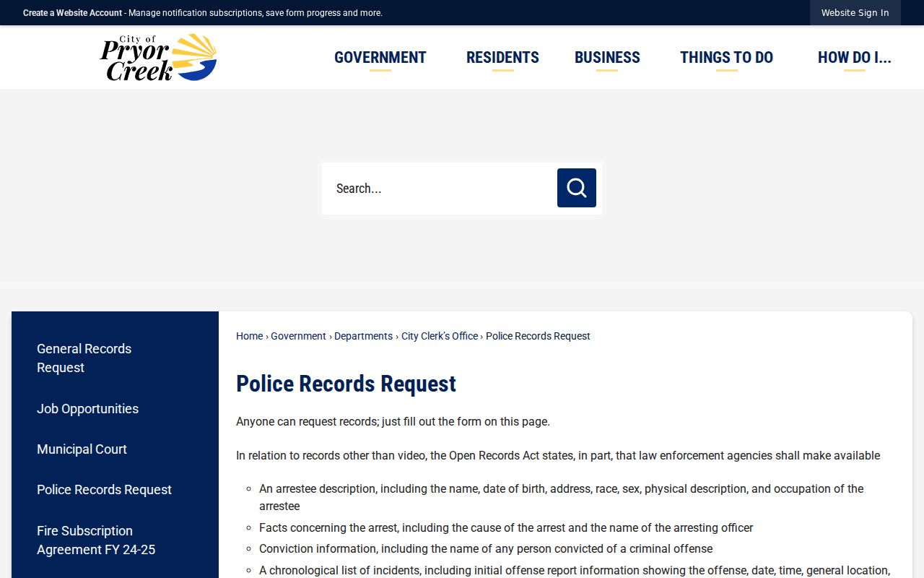
Task: Go to the Departments breadcrumb
Action: click(363, 336)
